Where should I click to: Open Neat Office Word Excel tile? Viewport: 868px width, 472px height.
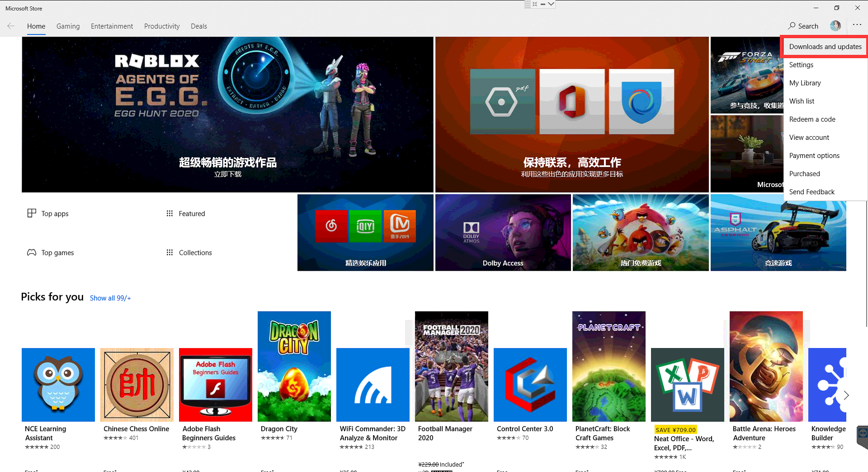(x=688, y=385)
